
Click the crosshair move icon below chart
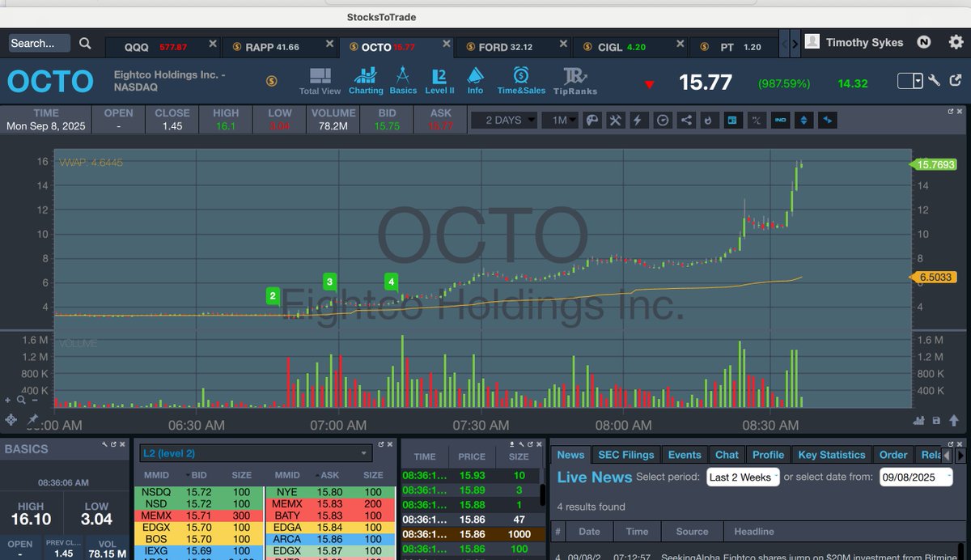point(11,419)
